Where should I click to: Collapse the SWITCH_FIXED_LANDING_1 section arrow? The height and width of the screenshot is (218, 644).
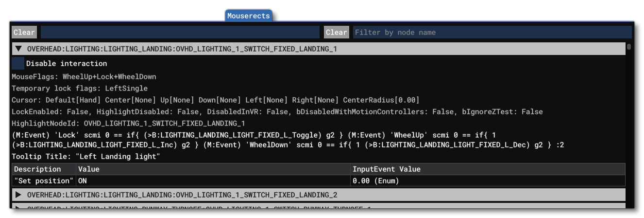[x=19, y=49]
